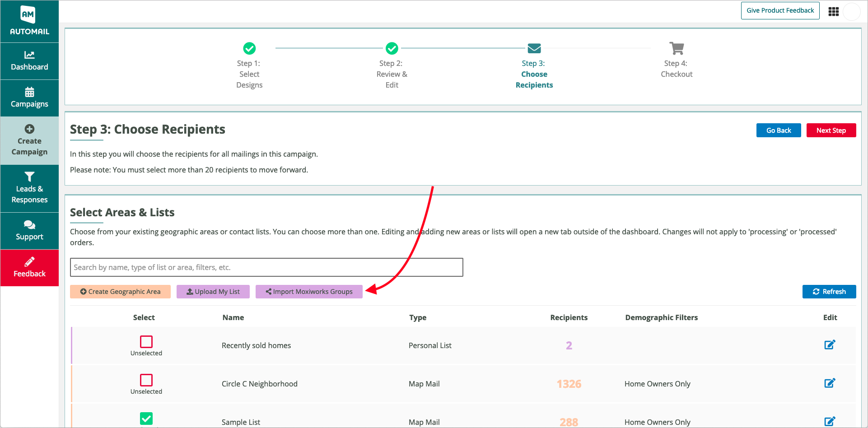Click Import Moxiworks Groups button

[309, 292]
